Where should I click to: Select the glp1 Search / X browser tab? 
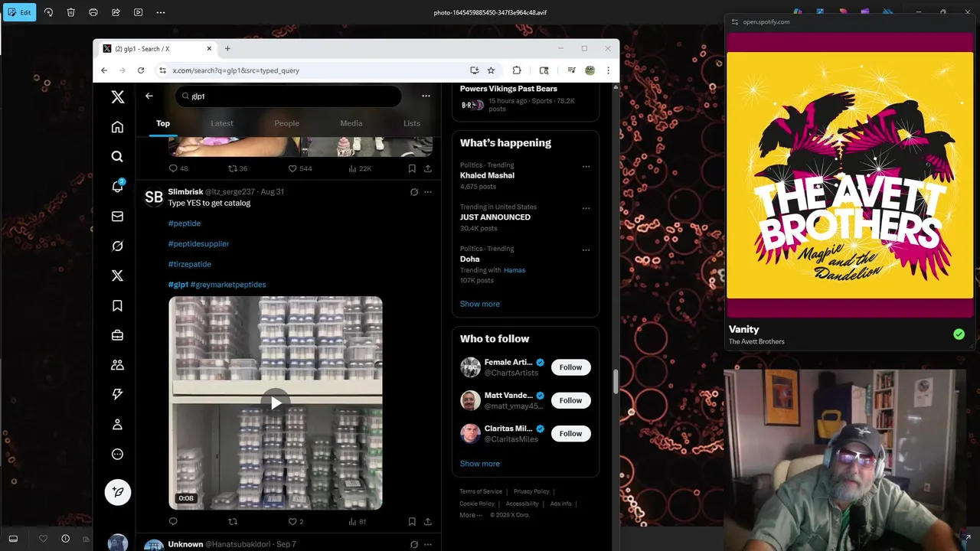coord(158,48)
